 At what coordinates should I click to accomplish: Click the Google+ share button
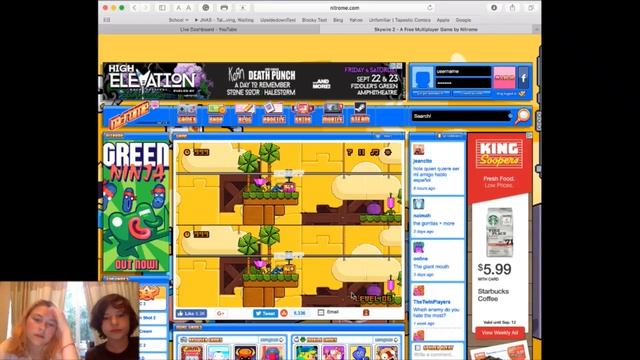(221, 313)
